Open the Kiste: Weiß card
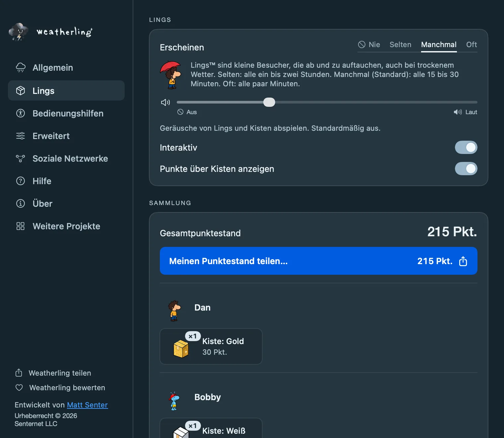 [211, 428]
